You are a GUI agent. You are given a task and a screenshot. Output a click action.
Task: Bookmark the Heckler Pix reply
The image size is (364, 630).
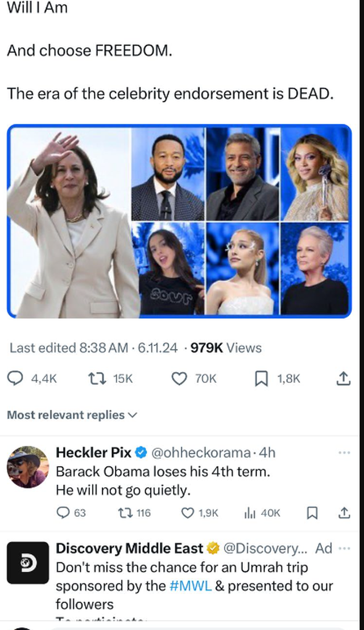click(x=312, y=513)
